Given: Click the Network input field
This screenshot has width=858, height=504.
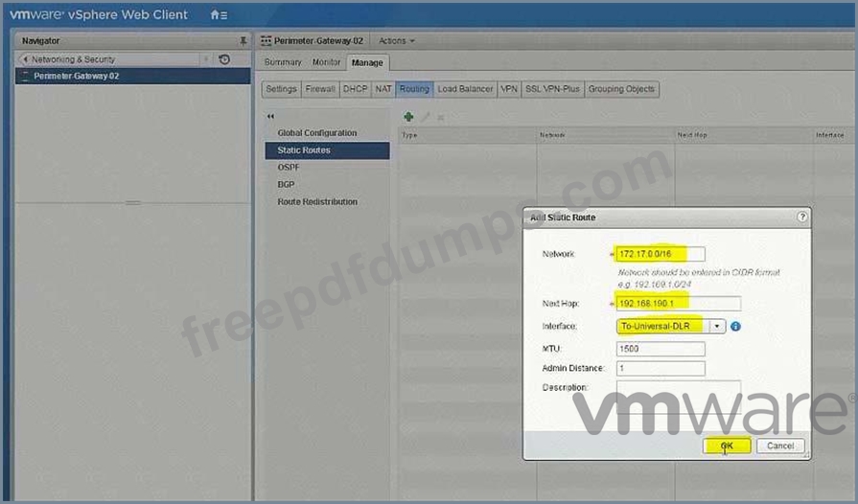Looking at the screenshot, I should pyautogui.click(x=661, y=254).
